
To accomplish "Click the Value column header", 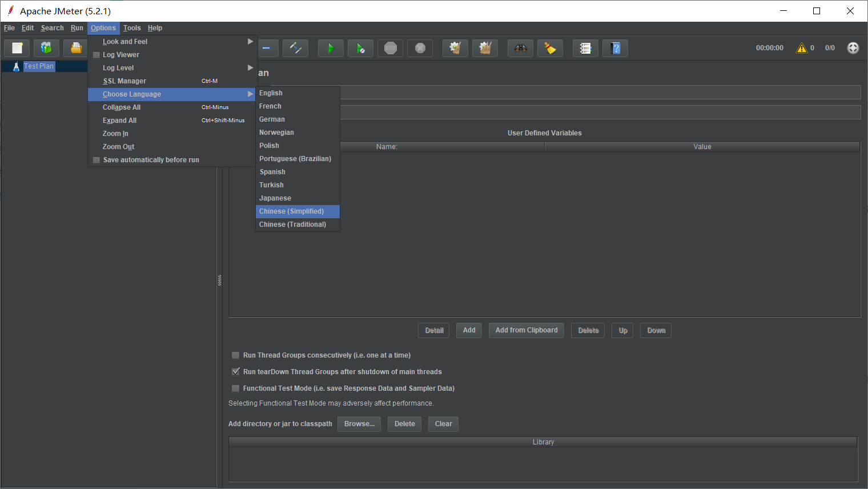I will (x=702, y=147).
